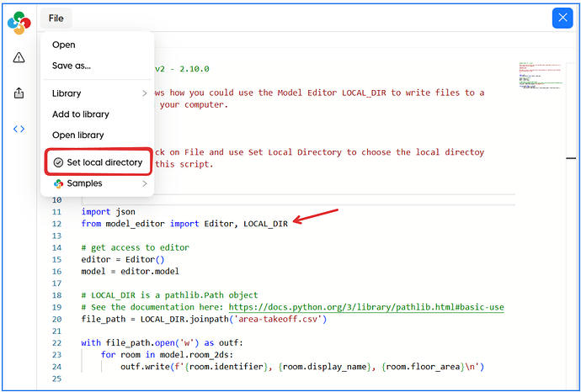The width and height of the screenshot is (581, 392).
Task: Choose Set local directory option
Action: (104, 162)
